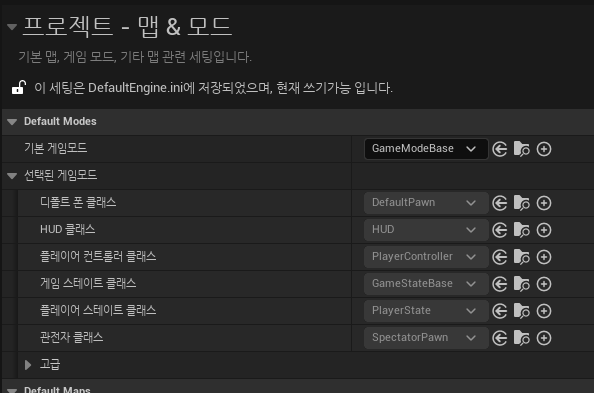Screen dimensions: 594x393
Task: Collapse the Default Modes section
Action: 12,122
